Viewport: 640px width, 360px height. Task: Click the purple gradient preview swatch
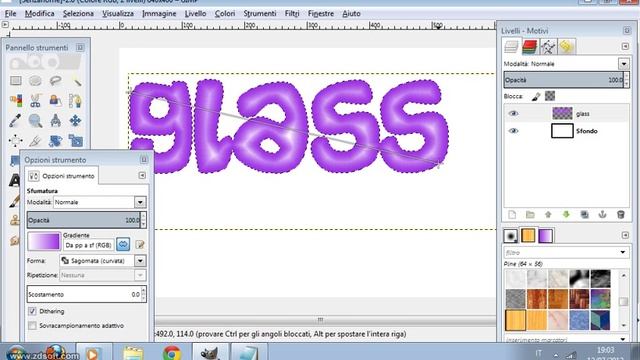coord(44,241)
